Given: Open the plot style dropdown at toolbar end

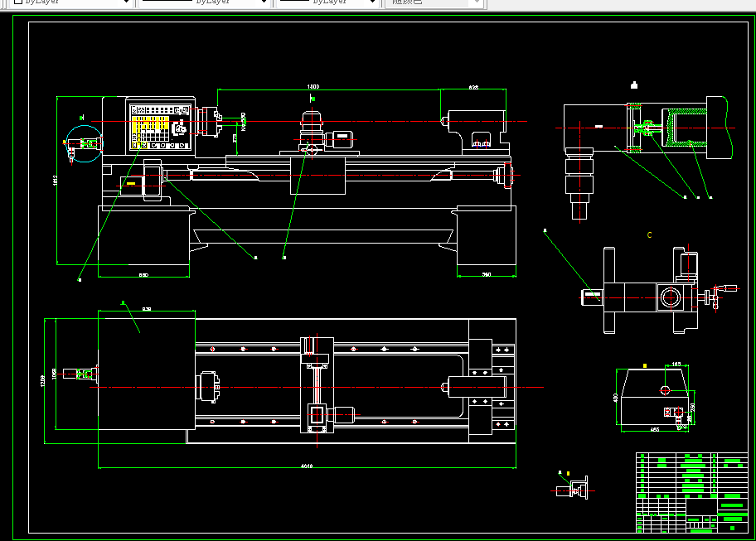Looking at the screenshot, I should coord(434,2).
